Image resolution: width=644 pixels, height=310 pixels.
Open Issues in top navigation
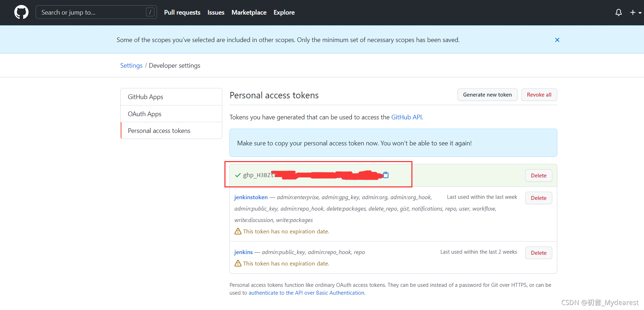click(216, 12)
